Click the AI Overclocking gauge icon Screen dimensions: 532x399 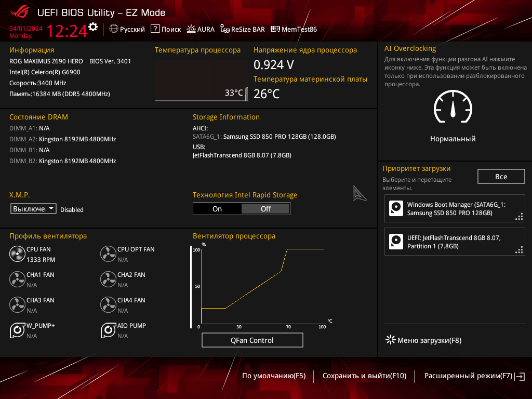[x=453, y=107]
